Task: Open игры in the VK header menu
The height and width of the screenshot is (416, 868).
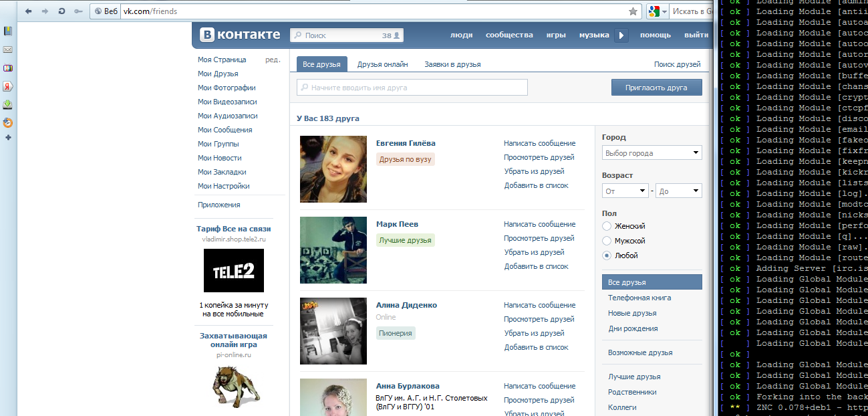Action: (x=556, y=35)
